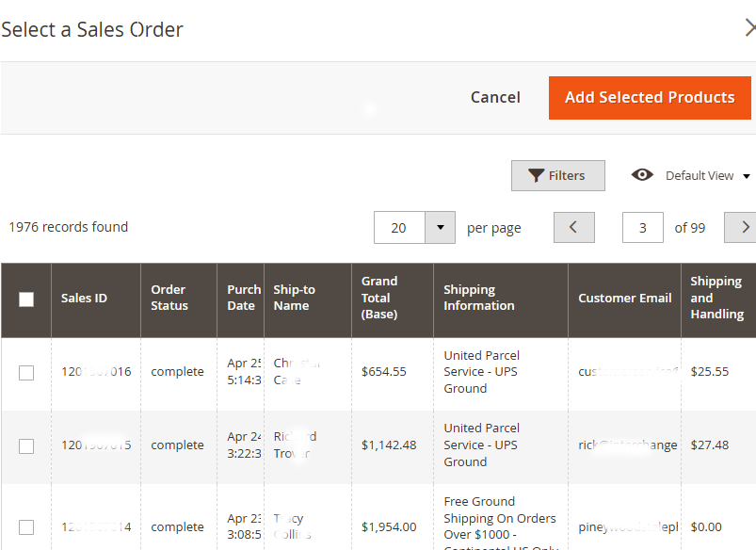This screenshot has height=550, width=756.
Task: Click the Add Selected Products button
Action: 650,97
